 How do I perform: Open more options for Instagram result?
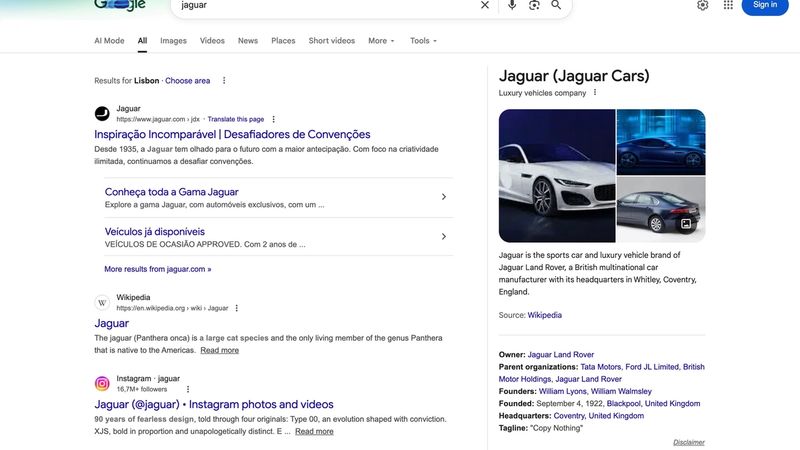pyautogui.click(x=188, y=389)
